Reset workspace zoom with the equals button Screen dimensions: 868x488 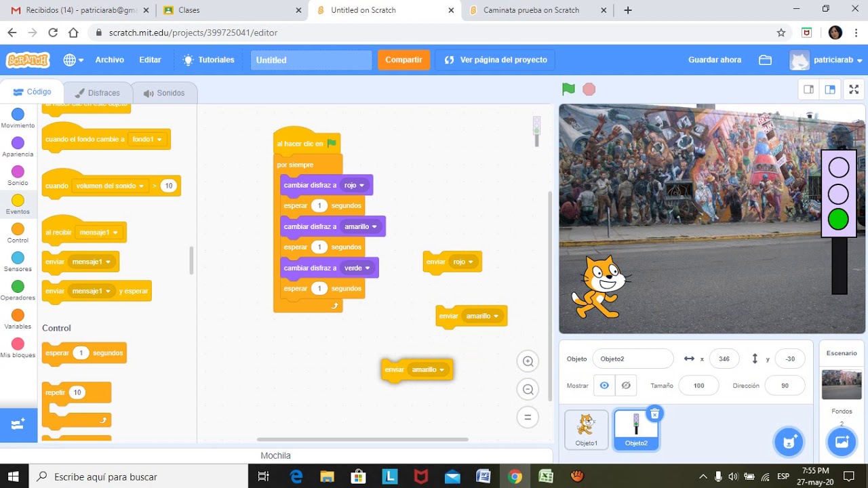(x=528, y=417)
